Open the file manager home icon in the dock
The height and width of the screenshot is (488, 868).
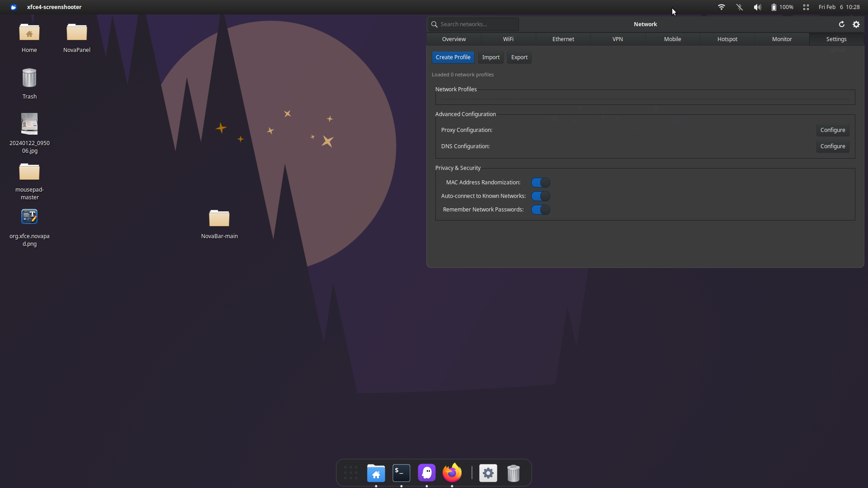coord(376,473)
